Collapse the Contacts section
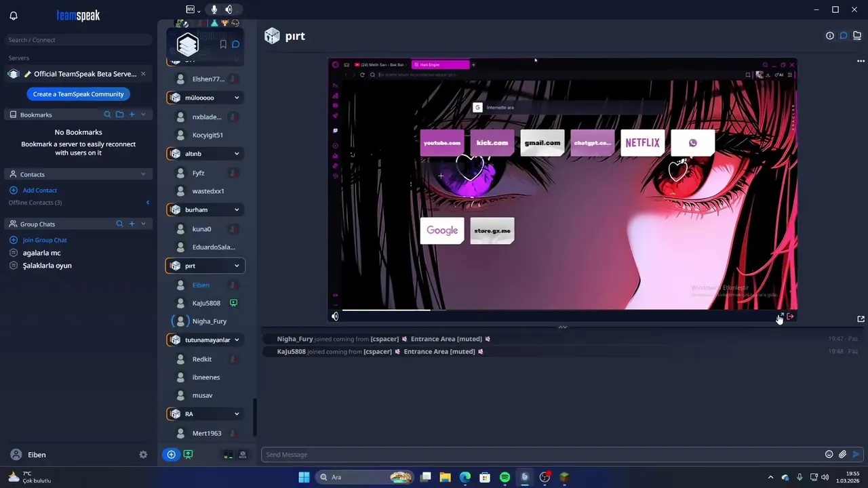Viewport: 868px width, 488px height. [143, 174]
